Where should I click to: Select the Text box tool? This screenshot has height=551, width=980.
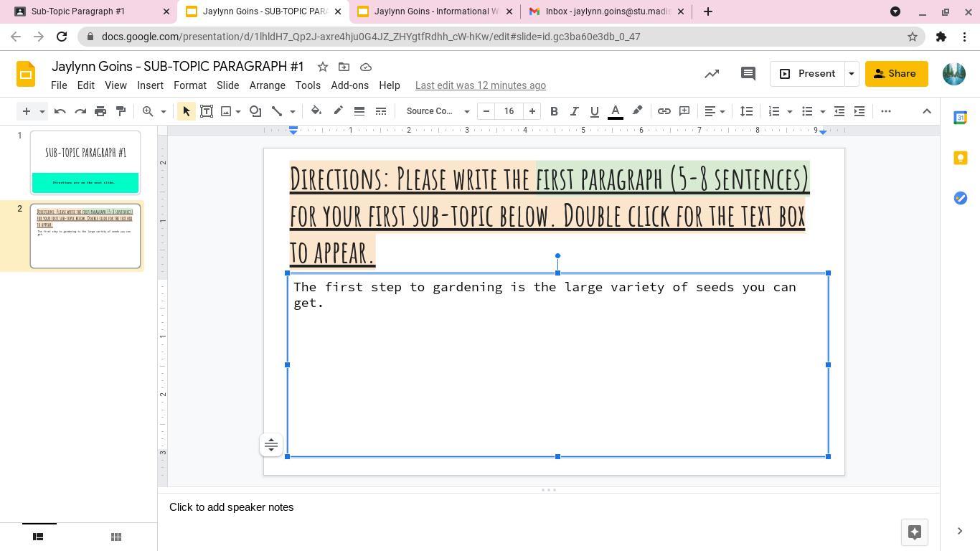[x=207, y=111]
